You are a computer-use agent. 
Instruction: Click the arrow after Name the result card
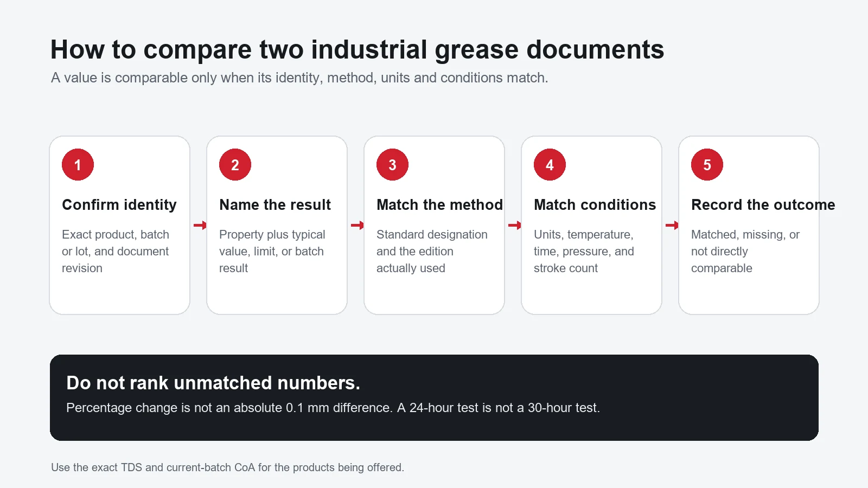357,225
